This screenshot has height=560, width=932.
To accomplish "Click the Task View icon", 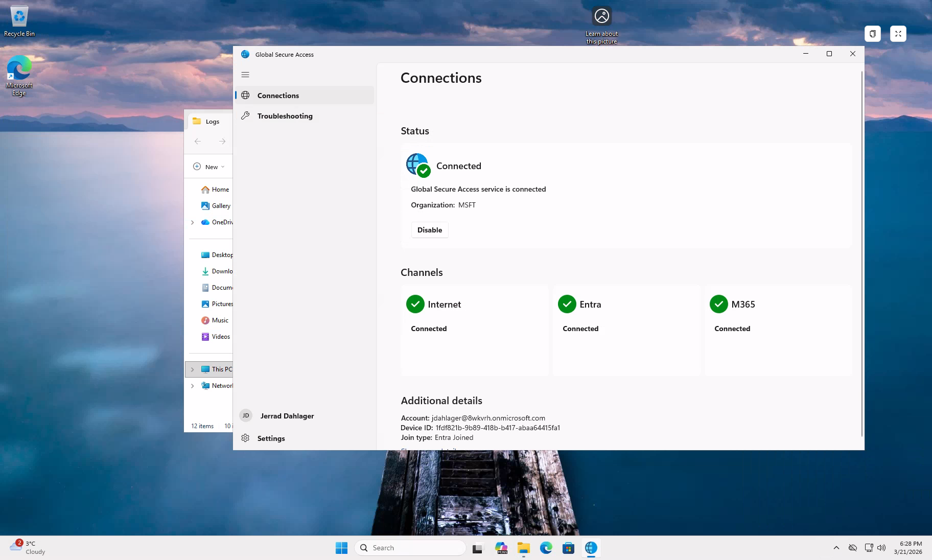I will tap(477, 548).
